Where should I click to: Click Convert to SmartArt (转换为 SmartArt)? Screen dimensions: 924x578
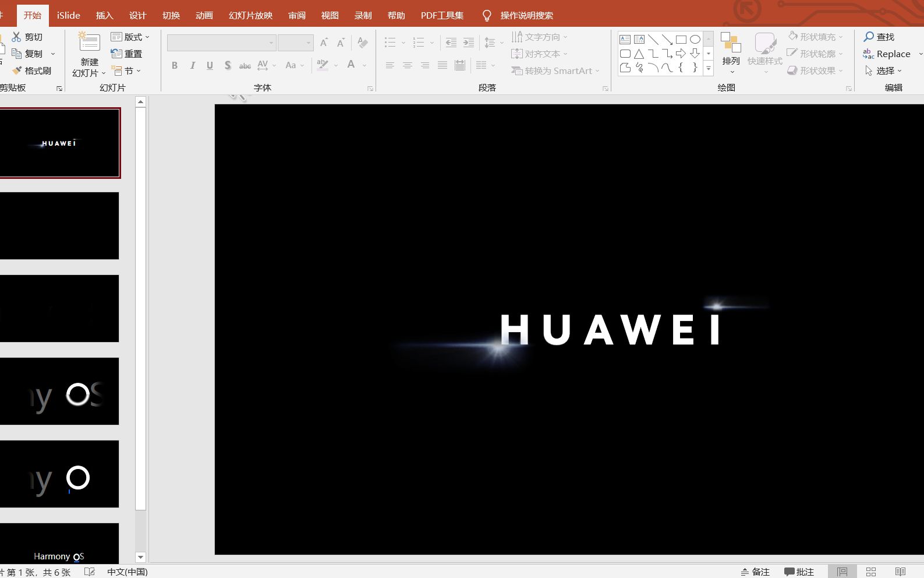[x=555, y=71]
